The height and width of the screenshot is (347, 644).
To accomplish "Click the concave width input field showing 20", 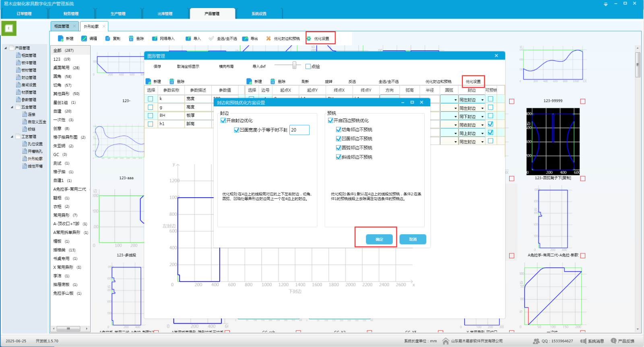I will tap(299, 130).
